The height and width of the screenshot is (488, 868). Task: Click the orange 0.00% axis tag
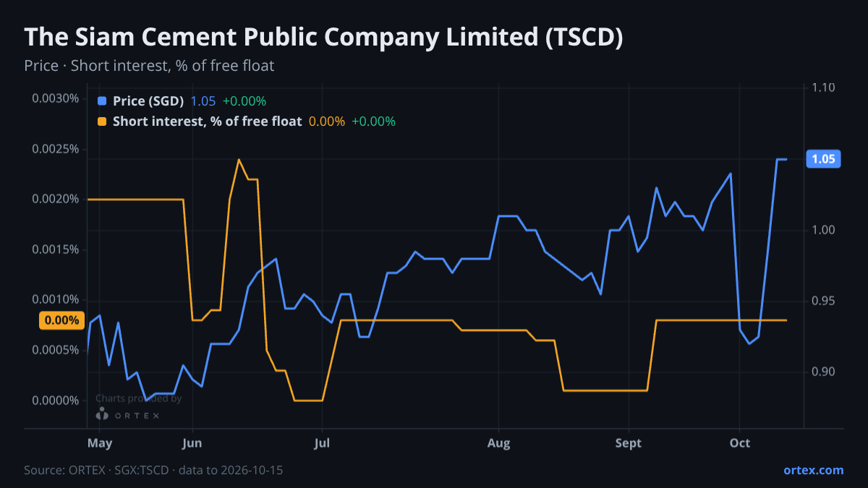point(61,320)
